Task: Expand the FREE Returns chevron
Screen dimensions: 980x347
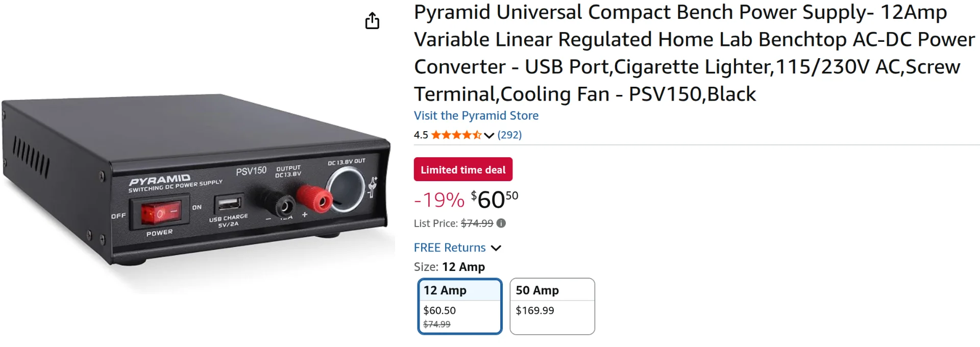Action: pyautogui.click(x=496, y=248)
